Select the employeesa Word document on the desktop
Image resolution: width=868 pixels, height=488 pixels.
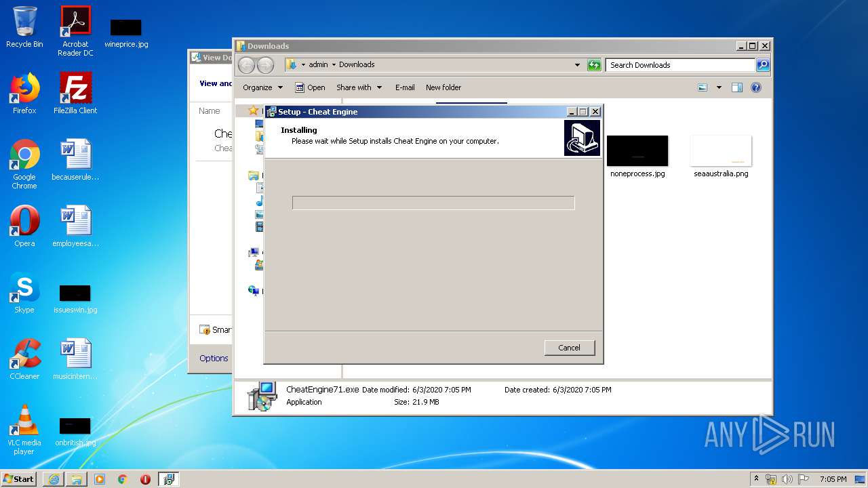[75, 226]
